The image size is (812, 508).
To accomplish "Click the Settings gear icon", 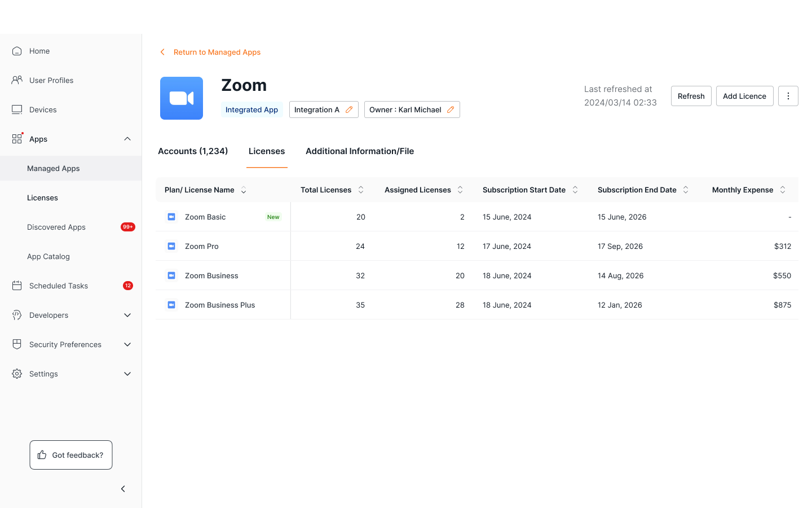I will tap(17, 374).
